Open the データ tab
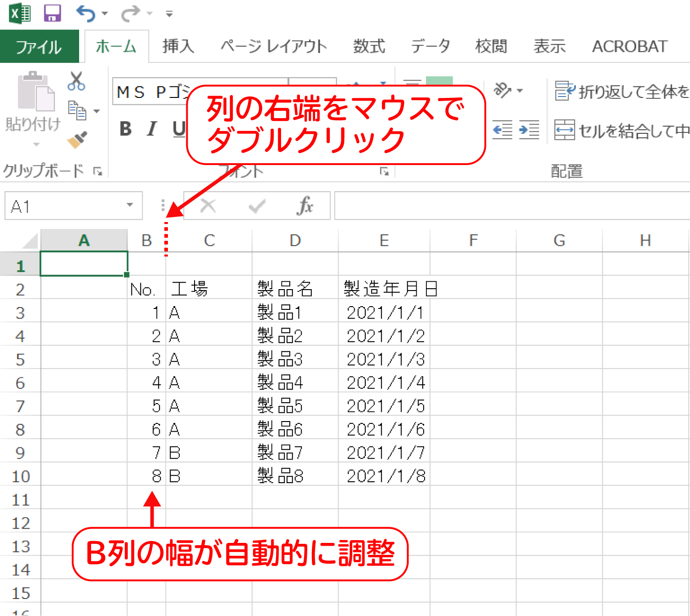This screenshot has width=690, height=616. point(431,46)
